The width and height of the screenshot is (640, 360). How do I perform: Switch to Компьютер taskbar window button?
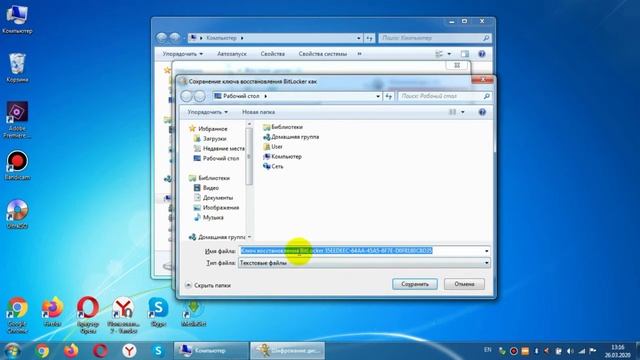pyautogui.click(x=211, y=351)
